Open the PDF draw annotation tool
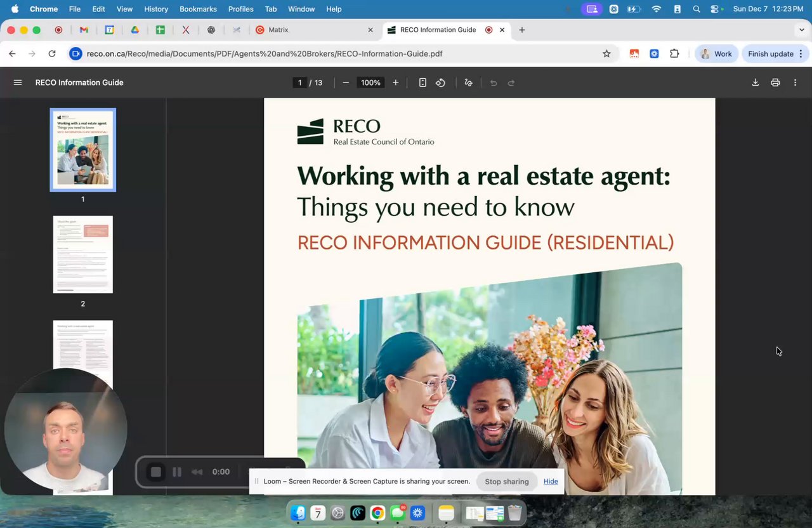 (468, 82)
